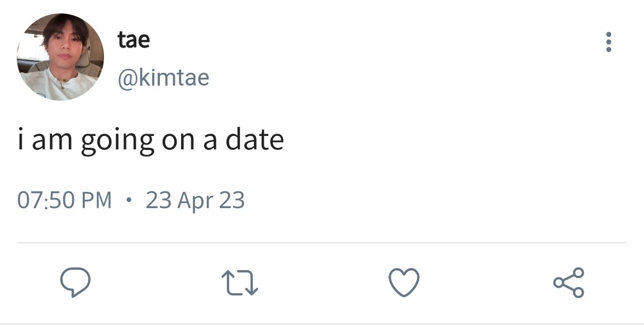Click the divider line above the action icons
Image resolution: width=644 pixels, height=334 pixels.
coord(322,242)
